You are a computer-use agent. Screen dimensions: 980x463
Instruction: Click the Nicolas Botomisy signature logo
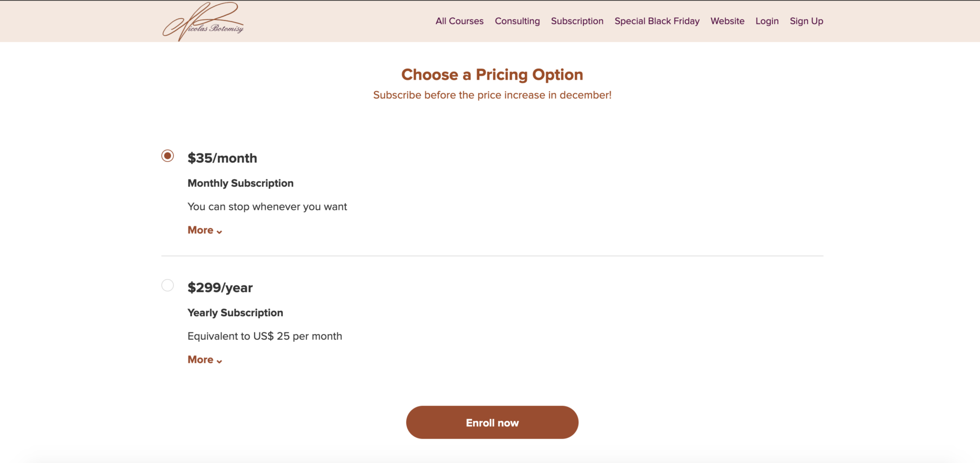[x=203, y=21]
